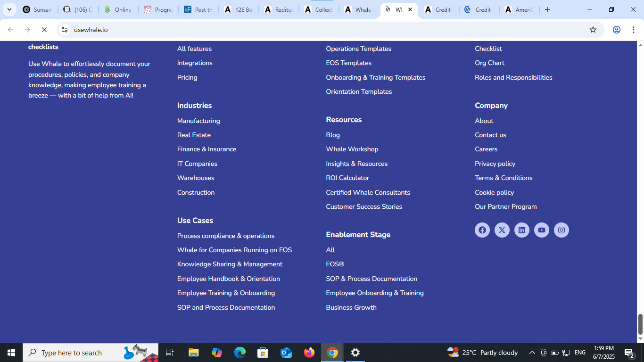Image resolution: width=644 pixels, height=362 pixels.
Task: Open the Pricing link
Action: coord(187,77)
